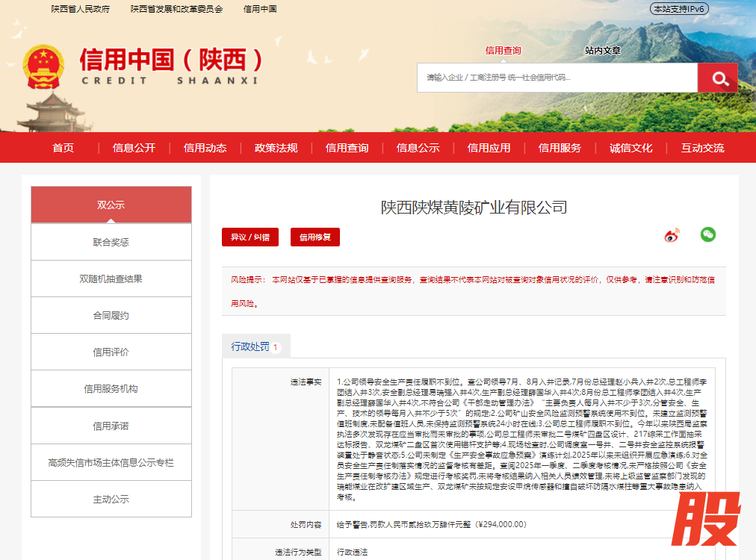Click the red magnifier search icon
Screen dimensions: 756x560
point(718,78)
